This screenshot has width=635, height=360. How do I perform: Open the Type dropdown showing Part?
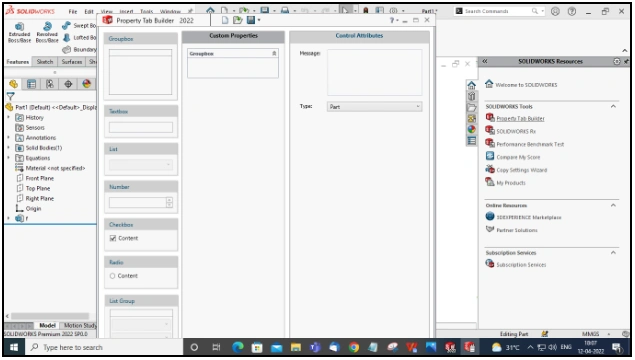pos(374,107)
